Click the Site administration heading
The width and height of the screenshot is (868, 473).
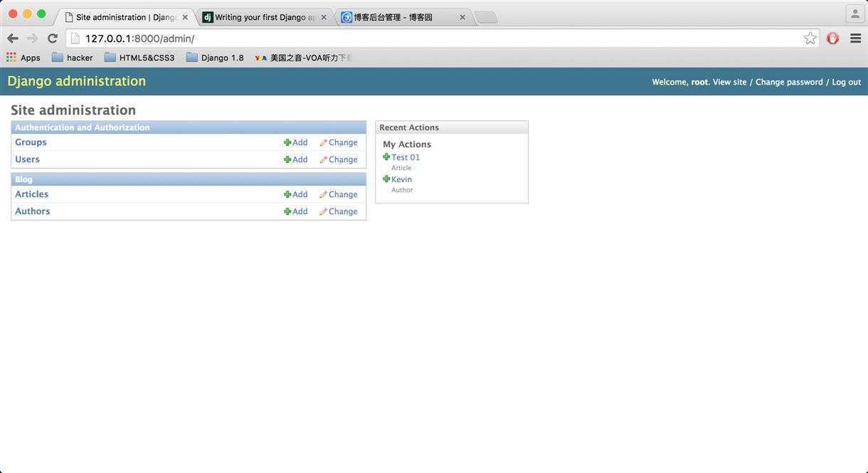point(73,110)
